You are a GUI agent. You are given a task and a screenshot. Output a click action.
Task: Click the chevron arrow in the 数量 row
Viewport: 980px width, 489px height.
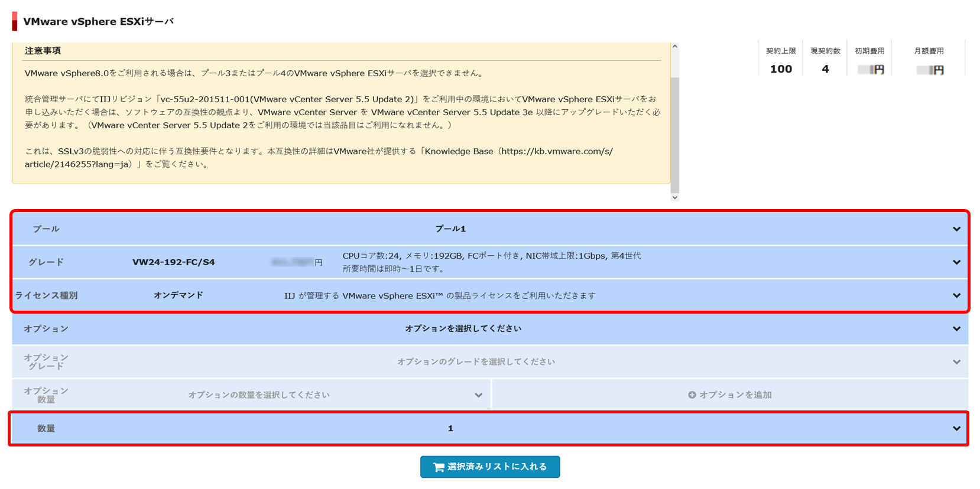[956, 429]
